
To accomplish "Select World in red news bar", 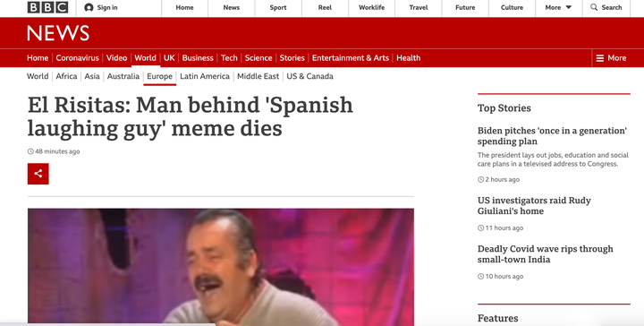I will (x=146, y=58).
